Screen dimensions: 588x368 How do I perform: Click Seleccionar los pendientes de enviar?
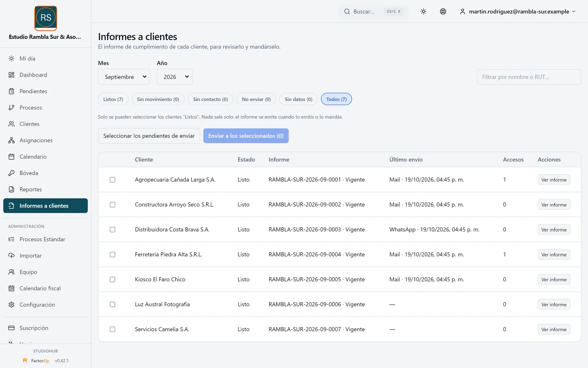pyautogui.click(x=149, y=136)
